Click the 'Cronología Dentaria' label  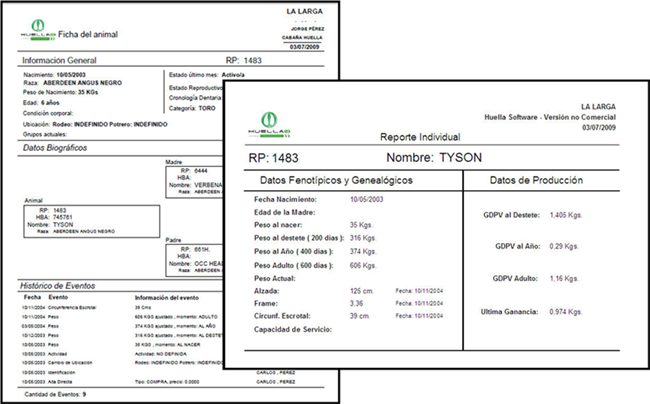point(195,98)
